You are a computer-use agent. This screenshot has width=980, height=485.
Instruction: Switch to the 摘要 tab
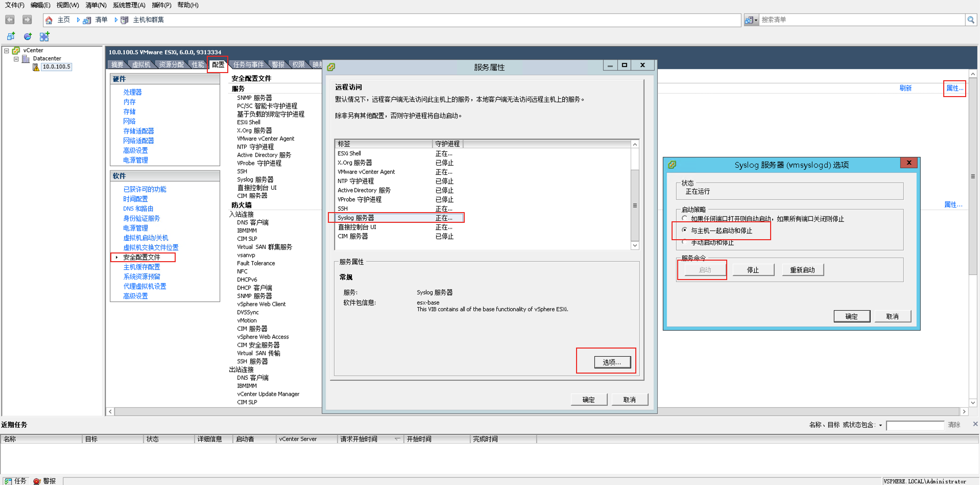click(x=117, y=64)
